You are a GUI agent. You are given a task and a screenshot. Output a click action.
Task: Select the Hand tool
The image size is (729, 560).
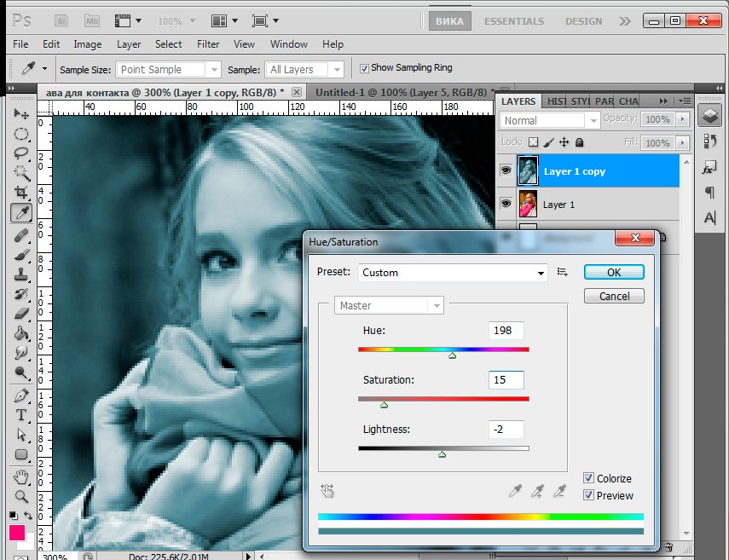(21, 476)
